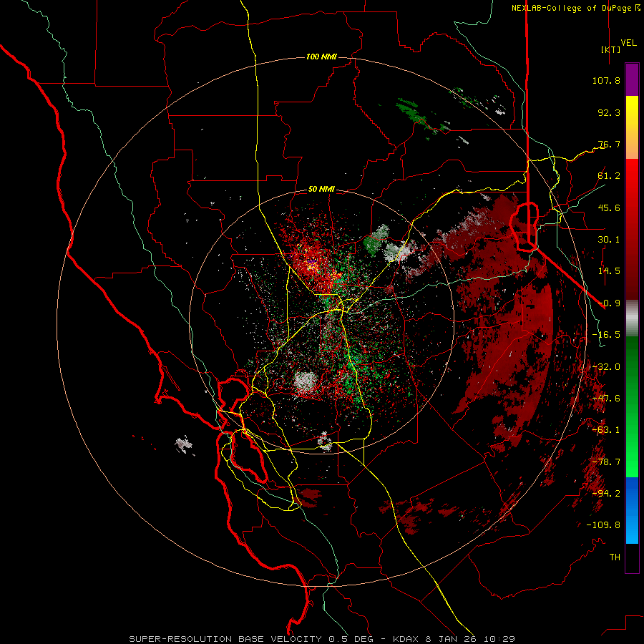The height and width of the screenshot is (644, 644).
Task: Click the 100 NMI range ring label
Action: click(321, 57)
